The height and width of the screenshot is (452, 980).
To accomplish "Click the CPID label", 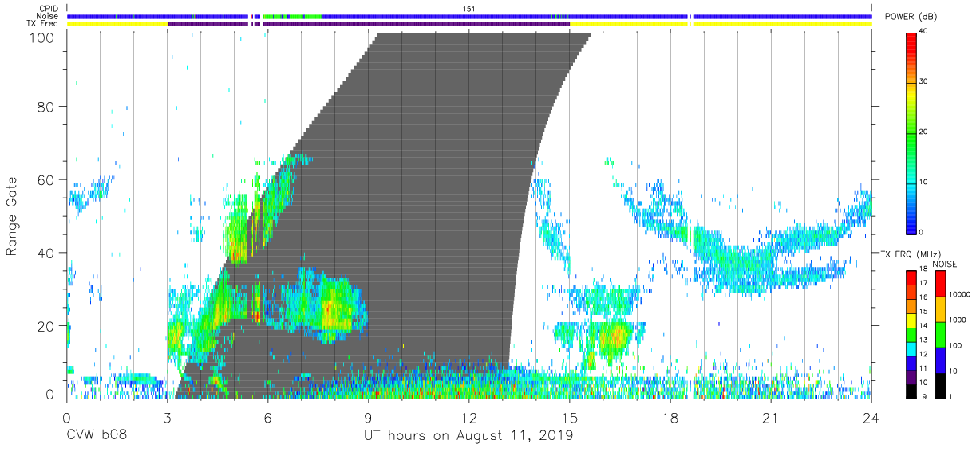I will tap(49, 9).
